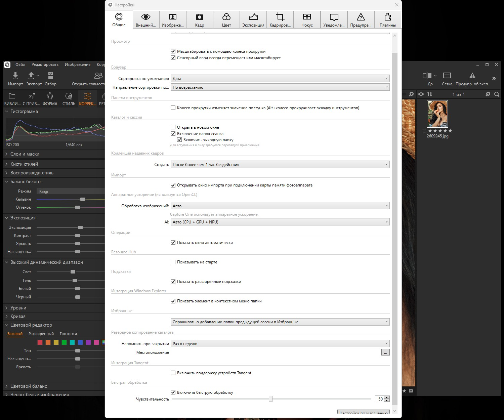Click the Открыть совместно people icon

tap(98, 76)
